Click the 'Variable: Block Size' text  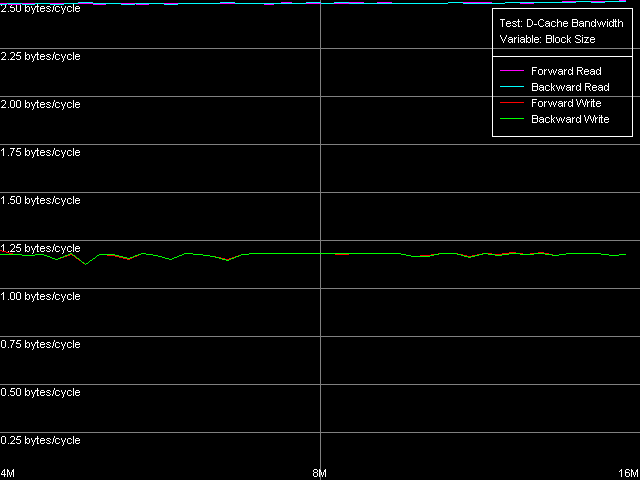[x=547, y=40]
